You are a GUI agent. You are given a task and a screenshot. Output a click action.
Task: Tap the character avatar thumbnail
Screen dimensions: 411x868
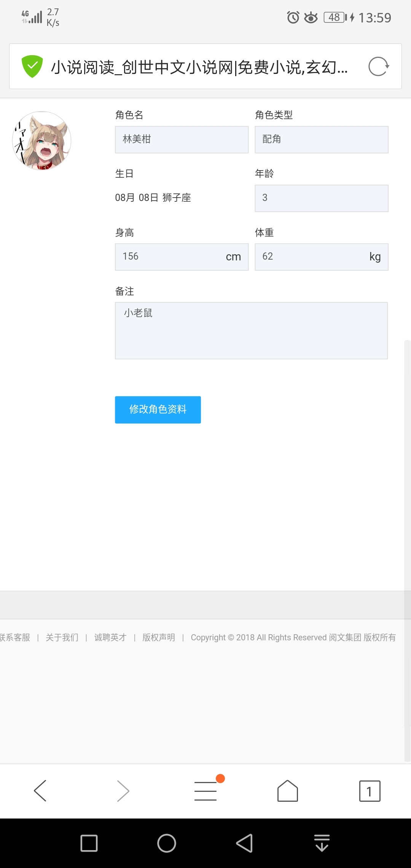(42, 141)
